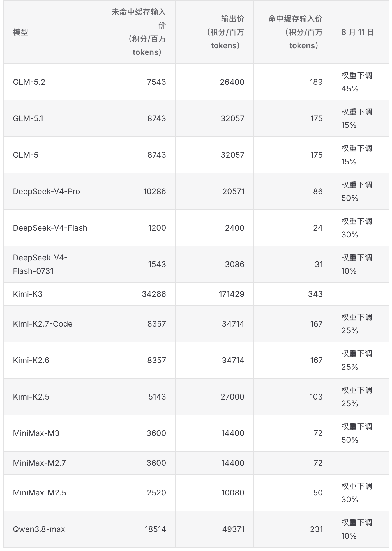Image resolution: width=392 pixels, height=551 pixels.
Task: Click Kimi-K3 output price 171429
Action: (x=232, y=294)
